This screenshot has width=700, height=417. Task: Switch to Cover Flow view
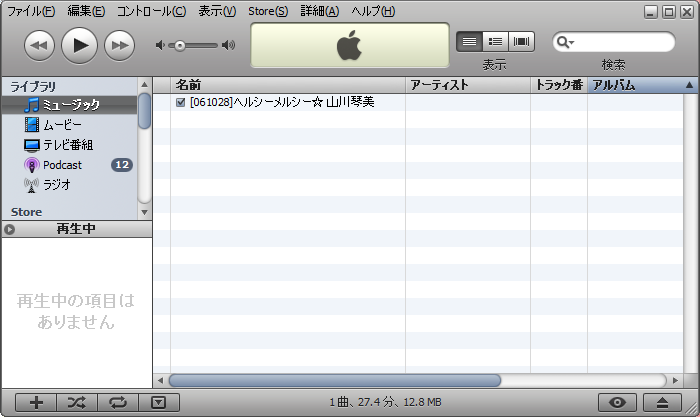(x=521, y=42)
